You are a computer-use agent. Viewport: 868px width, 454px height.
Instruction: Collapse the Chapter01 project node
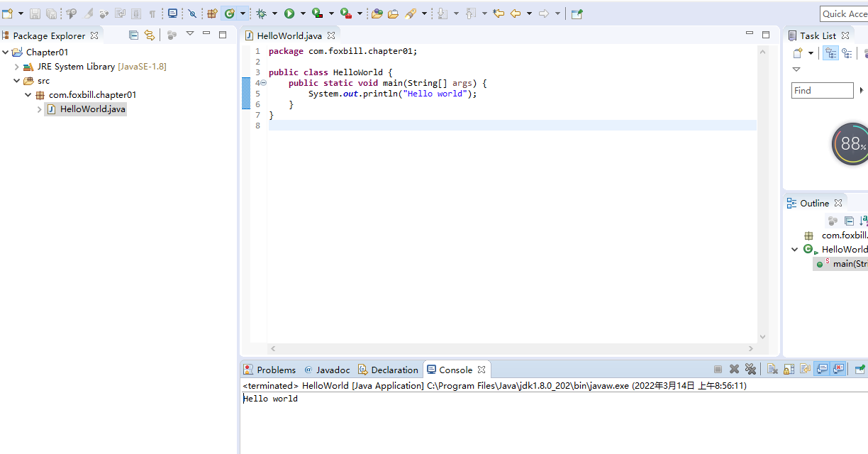pos(6,52)
